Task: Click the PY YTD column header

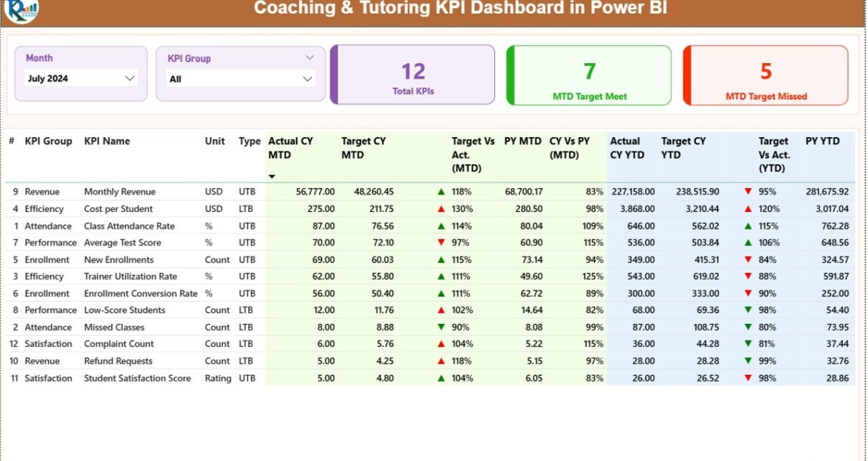Action: coord(822,141)
